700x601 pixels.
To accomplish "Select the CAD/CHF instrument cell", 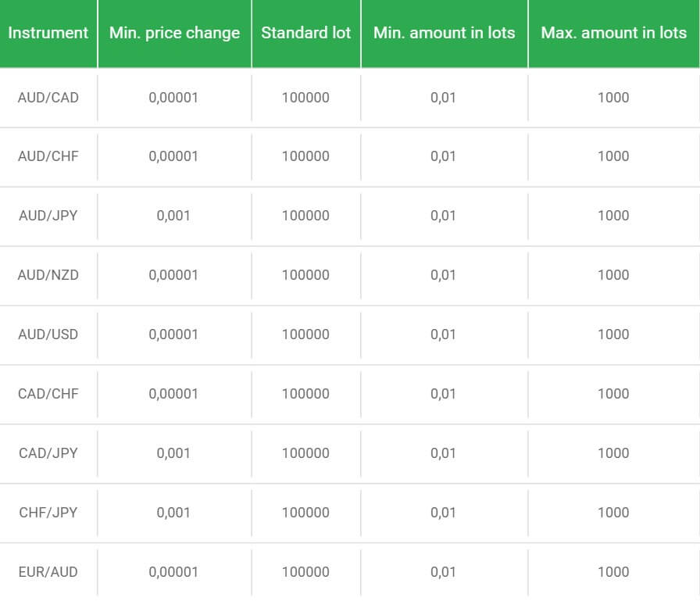I will point(48,394).
